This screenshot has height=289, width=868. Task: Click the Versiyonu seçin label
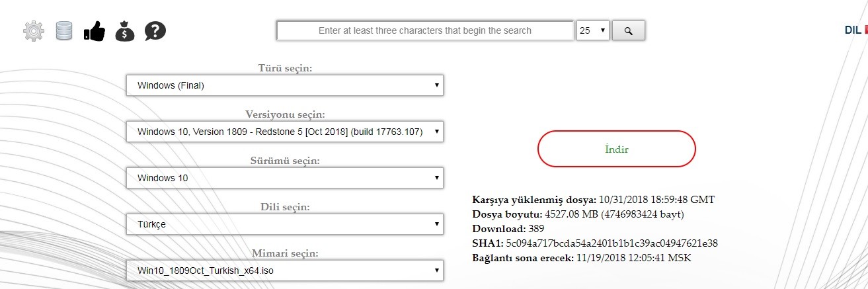(x=285, y=114)
